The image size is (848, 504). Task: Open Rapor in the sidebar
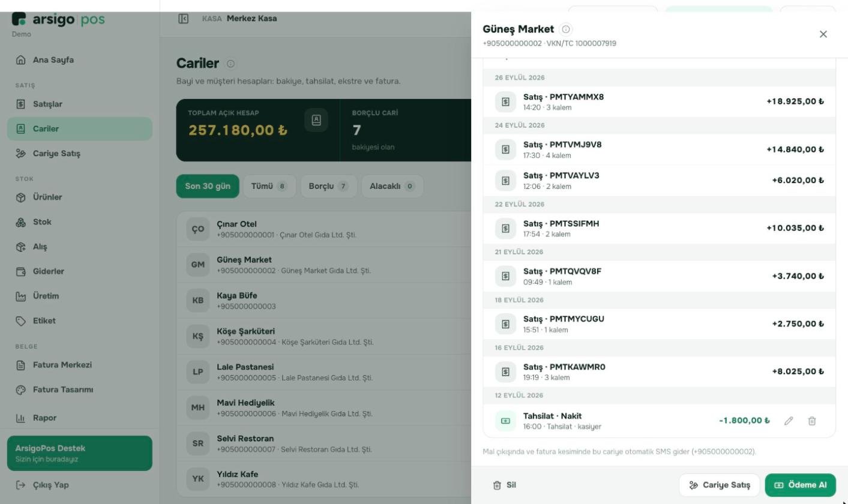(80, 418)
